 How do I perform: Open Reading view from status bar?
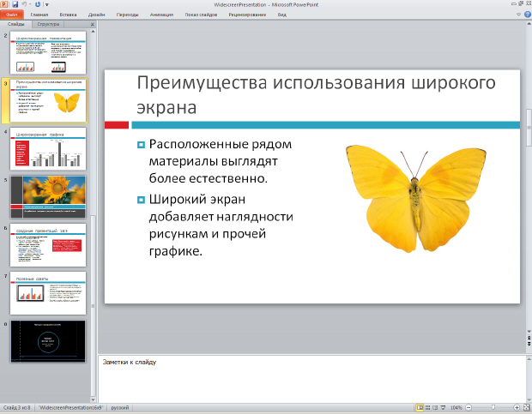[x=437, y=407]
